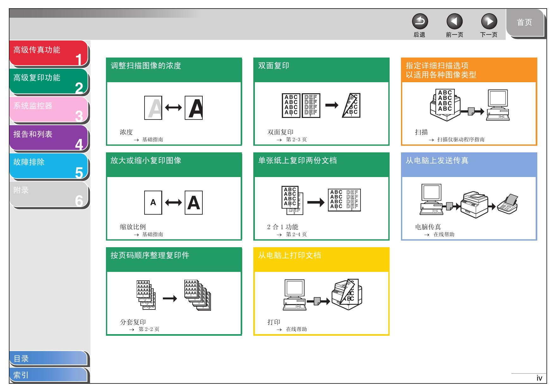
Task: Click the scanner-to-computer illustration
Action: point(469,105)
